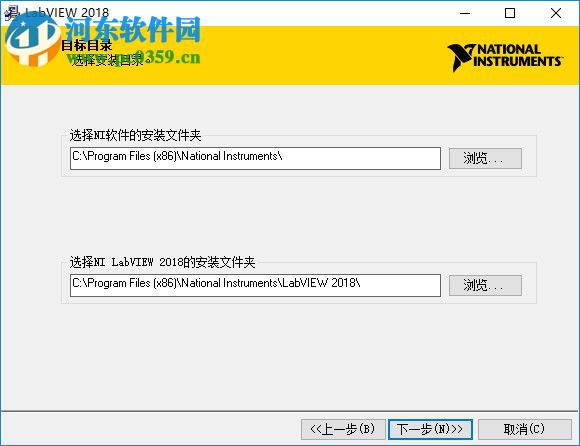Edit the LabVIEW 2018 install path field
Image resolution: width=580 pixels, height=446 pixels.
point(255,285)
